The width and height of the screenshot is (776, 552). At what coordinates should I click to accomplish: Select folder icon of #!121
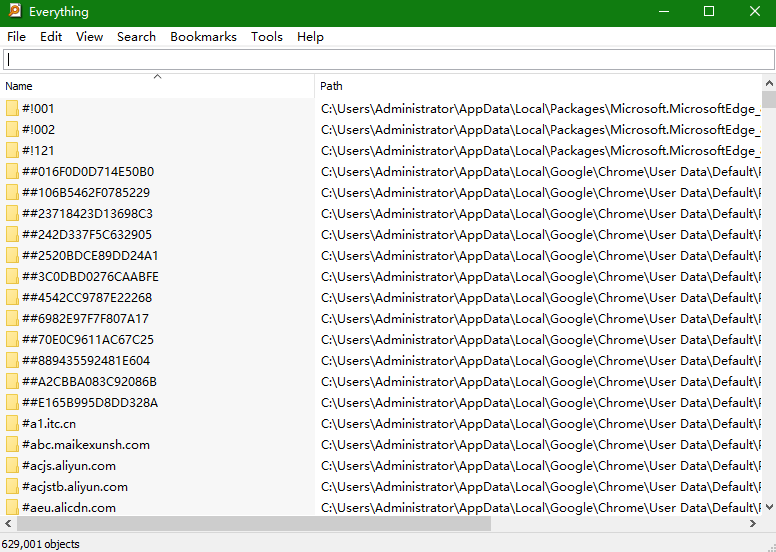tap(12, 151)
